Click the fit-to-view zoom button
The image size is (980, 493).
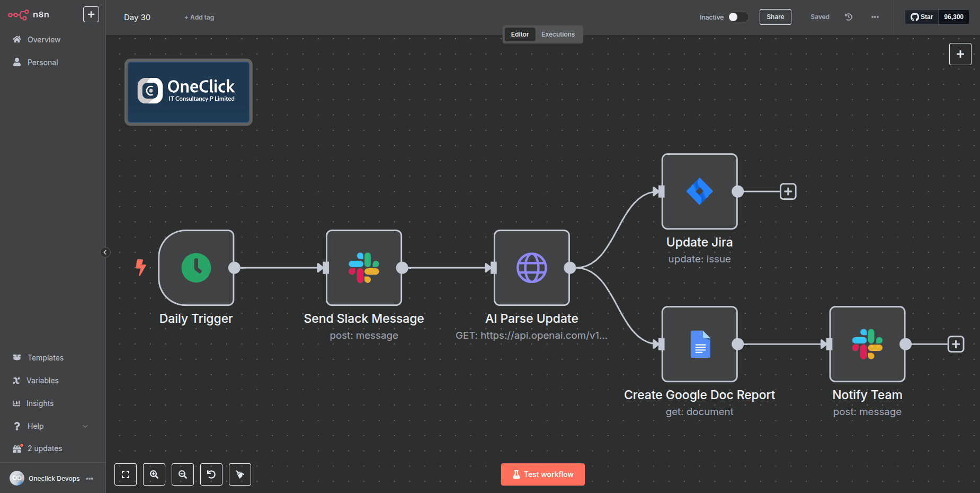[126, 474]
